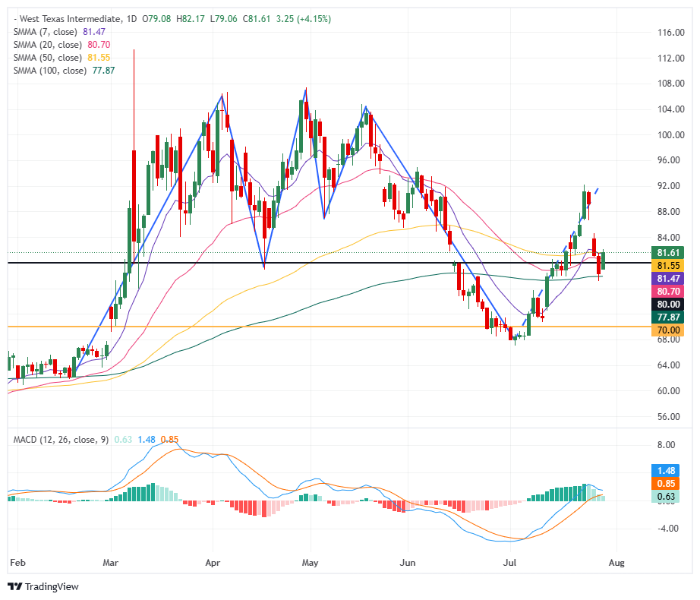The width and height of the screenshot is (700, 600).
Task: Click the Apr label on the time axis
Action: [213, 563]
